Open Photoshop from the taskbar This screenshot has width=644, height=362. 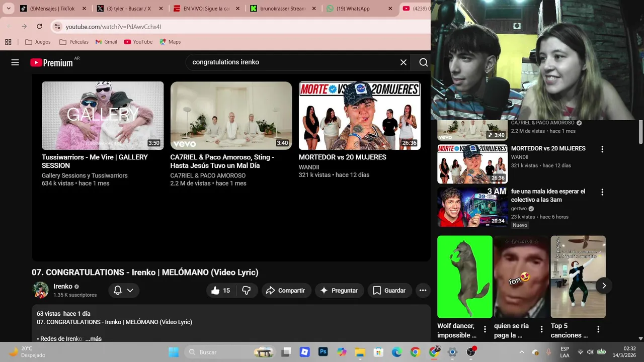323,352
